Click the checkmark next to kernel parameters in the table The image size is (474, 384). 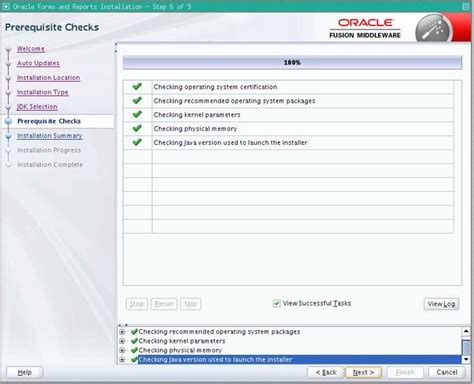pos(137,114)
